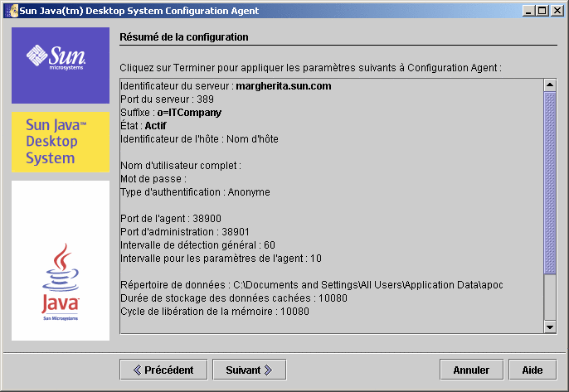The image size is (569, 392).
Task: Click the Java coffee cup logo
Action: tap(61, 260)
